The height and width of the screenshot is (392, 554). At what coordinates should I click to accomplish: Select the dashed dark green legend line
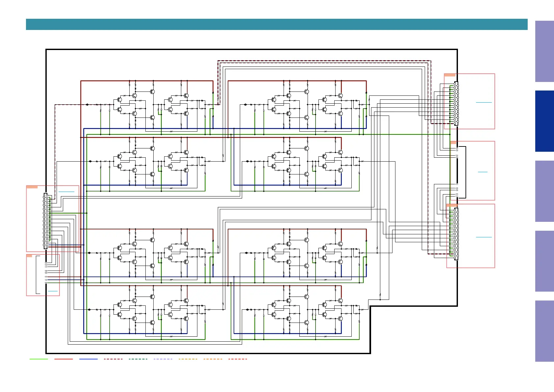coord(138,359)
